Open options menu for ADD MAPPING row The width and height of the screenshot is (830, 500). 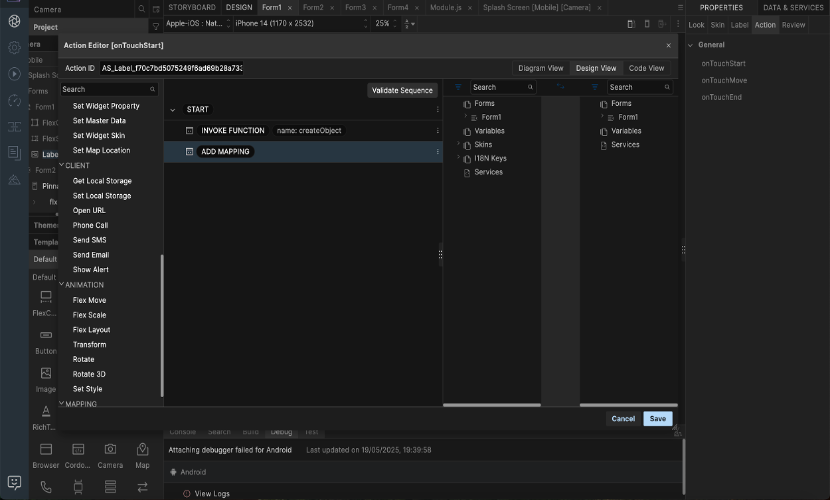point(437,152)
